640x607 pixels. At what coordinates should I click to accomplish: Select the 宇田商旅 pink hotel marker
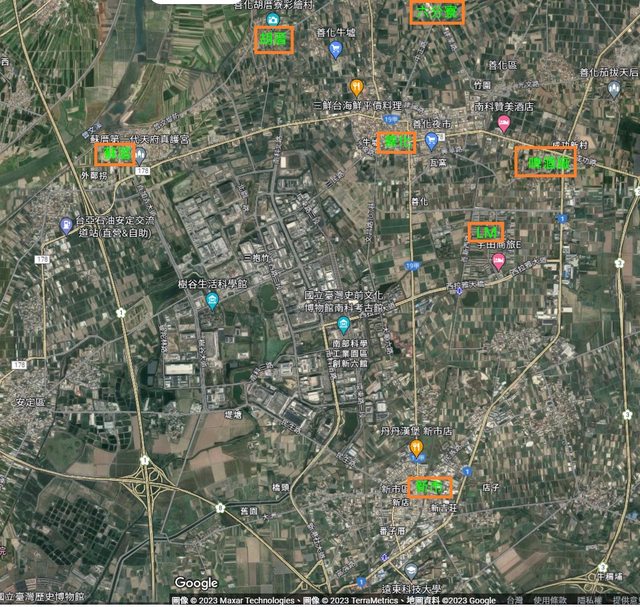[x=498, y=262]
